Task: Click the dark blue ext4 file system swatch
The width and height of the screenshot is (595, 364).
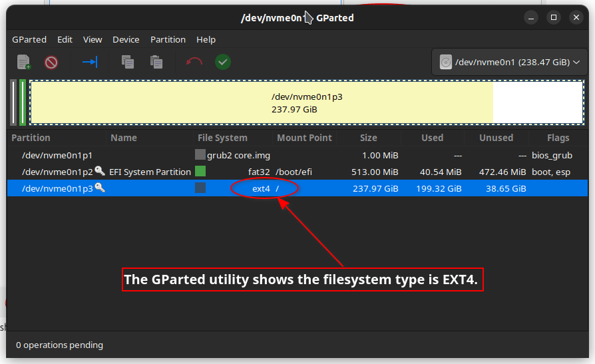Action: 200,188
